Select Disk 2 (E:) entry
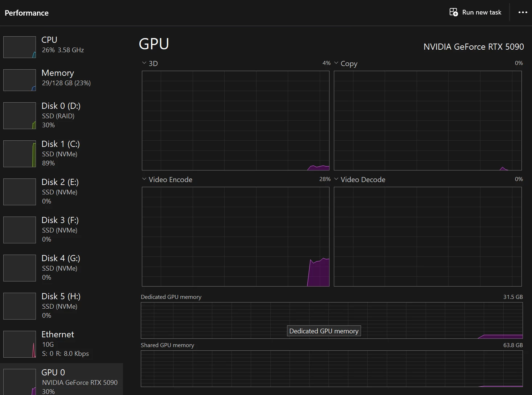The height and width of the screenshot is (395, 532). [x=62, y=192]
